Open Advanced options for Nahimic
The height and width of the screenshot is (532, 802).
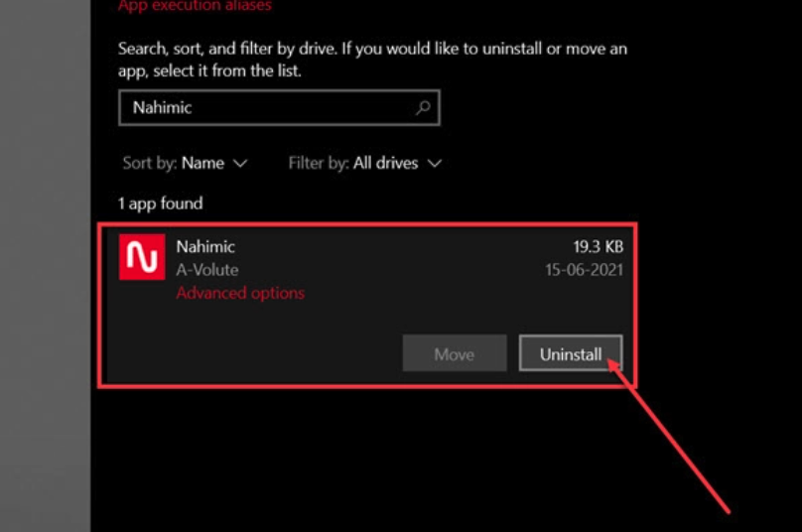click(x=240, y=293)
